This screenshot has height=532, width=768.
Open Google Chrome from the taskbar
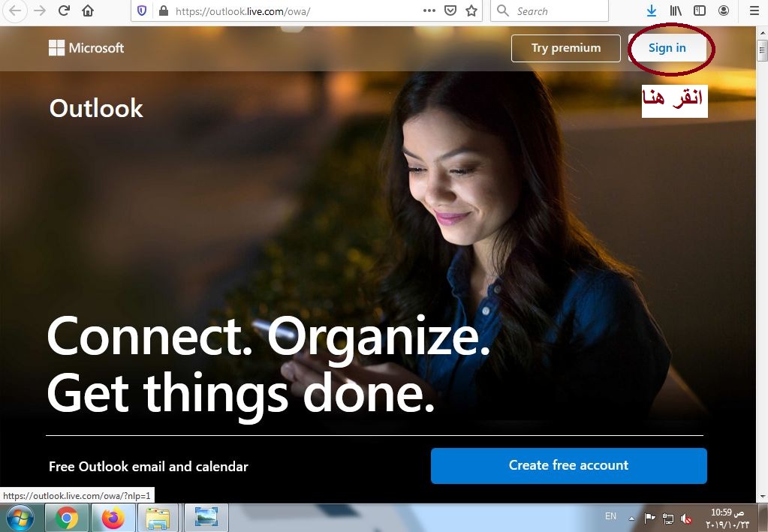pos(67,518)
